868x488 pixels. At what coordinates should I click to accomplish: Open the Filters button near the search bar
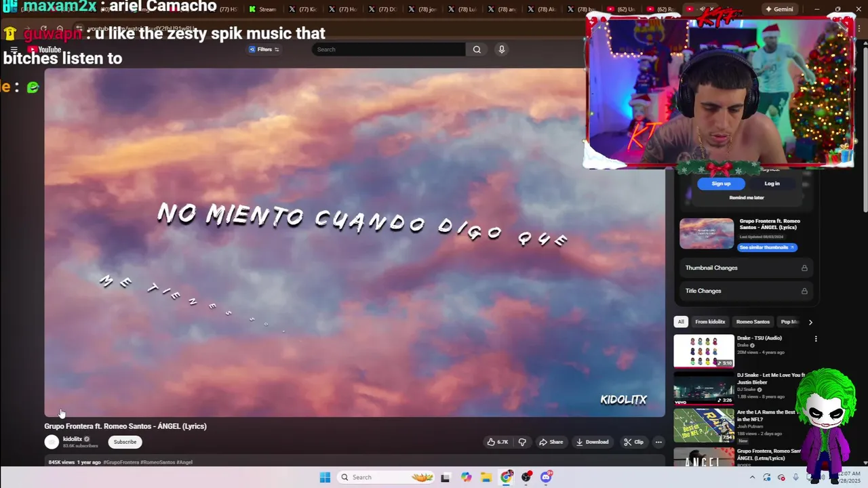pos(264,49)
